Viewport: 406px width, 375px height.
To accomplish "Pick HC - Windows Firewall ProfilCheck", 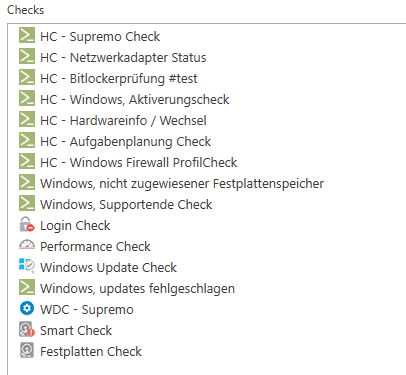I will (139, 163).
